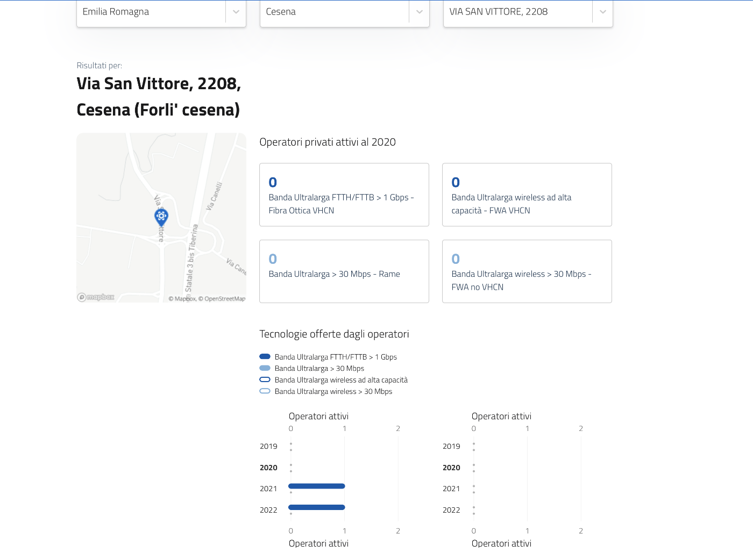The width and height of the screenshot is (753, 560).
Task: Click the Mapbox copyright attribution link
Action: [182, 299]
